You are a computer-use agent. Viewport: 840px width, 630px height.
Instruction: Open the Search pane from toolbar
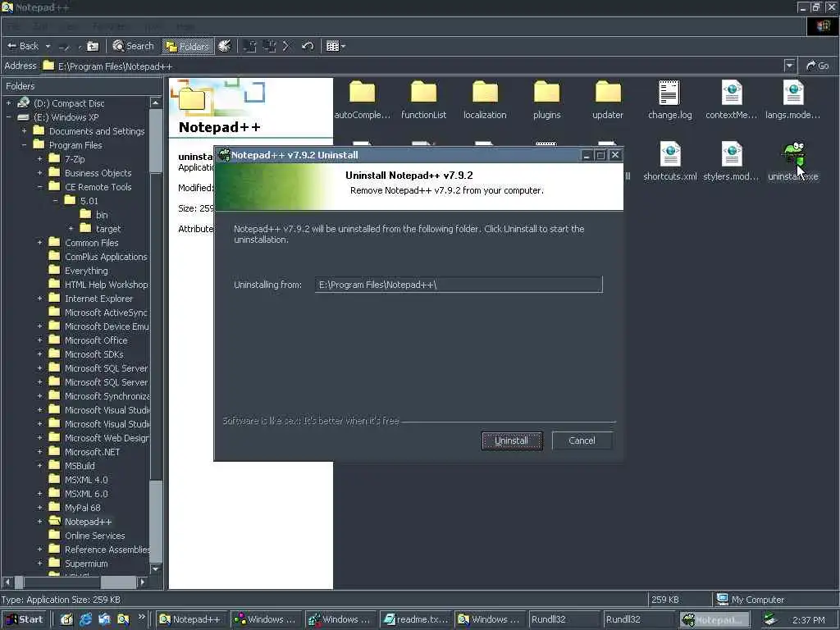(x=134, y=46)
